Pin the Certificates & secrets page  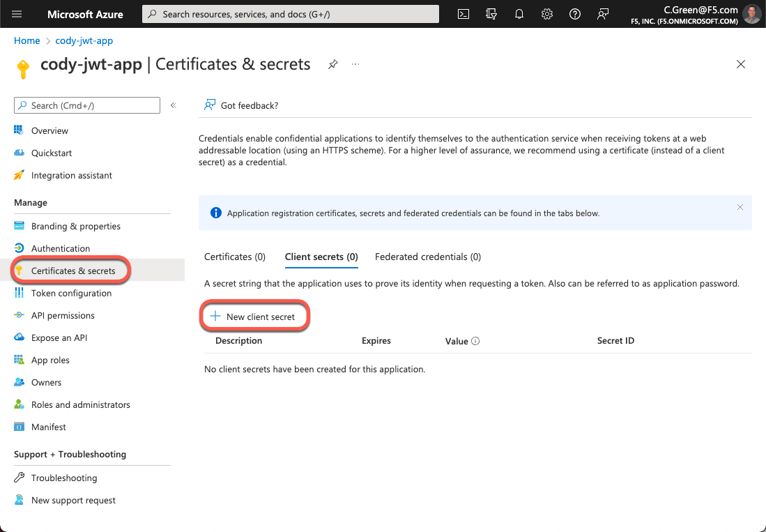tap(333, 64)
